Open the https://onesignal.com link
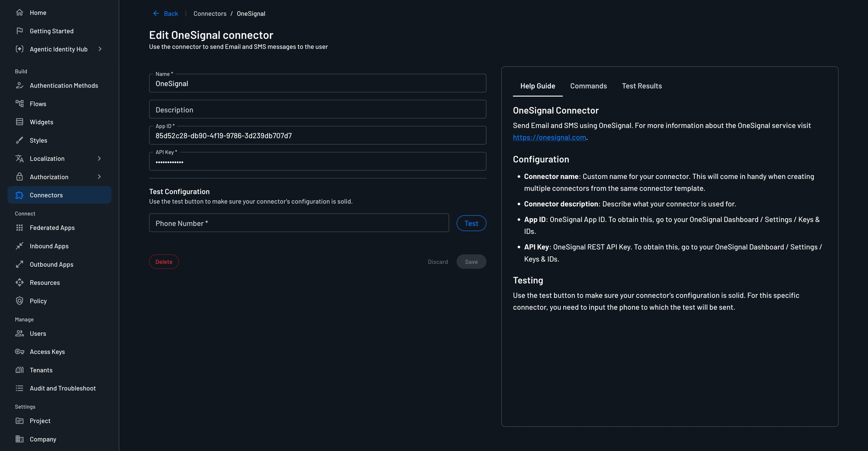The height and width of the screenshot is (451, 868). click(549, 137)
